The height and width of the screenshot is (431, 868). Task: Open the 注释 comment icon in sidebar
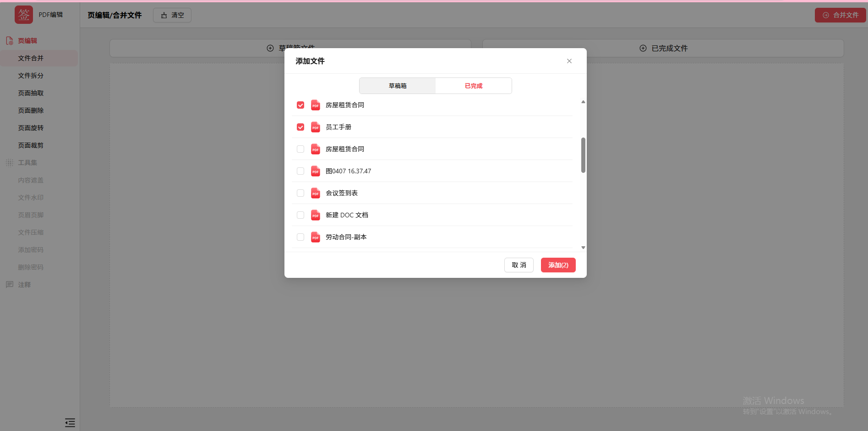[10, 285]
